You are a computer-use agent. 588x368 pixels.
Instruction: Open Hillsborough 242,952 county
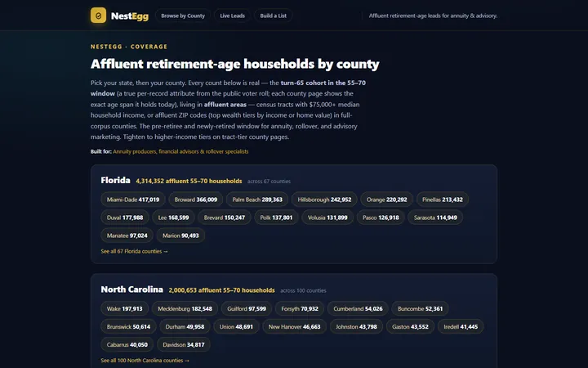pos(324,200)
